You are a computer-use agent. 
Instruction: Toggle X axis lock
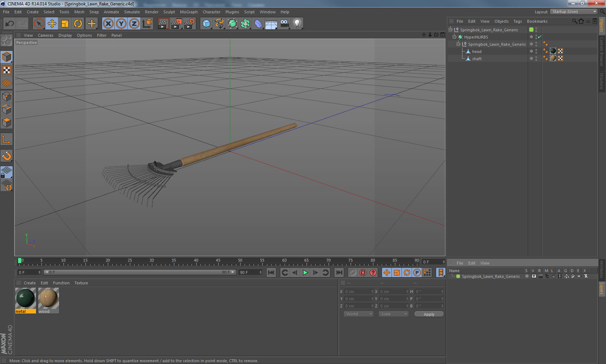(108, 24)
